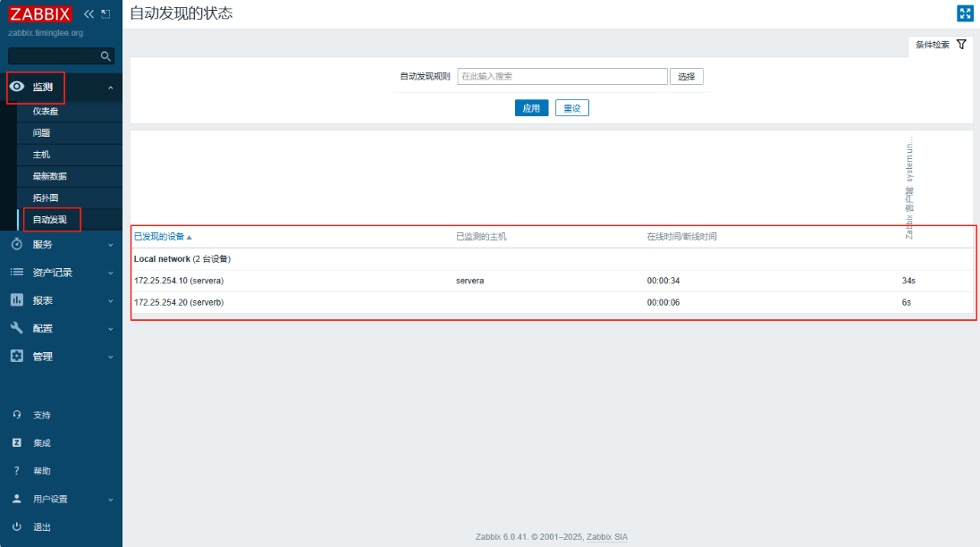The height and width of the screenshot is (547, 980).
Task: Click the filter funnel icon
Action: click(x=961, y=45)
